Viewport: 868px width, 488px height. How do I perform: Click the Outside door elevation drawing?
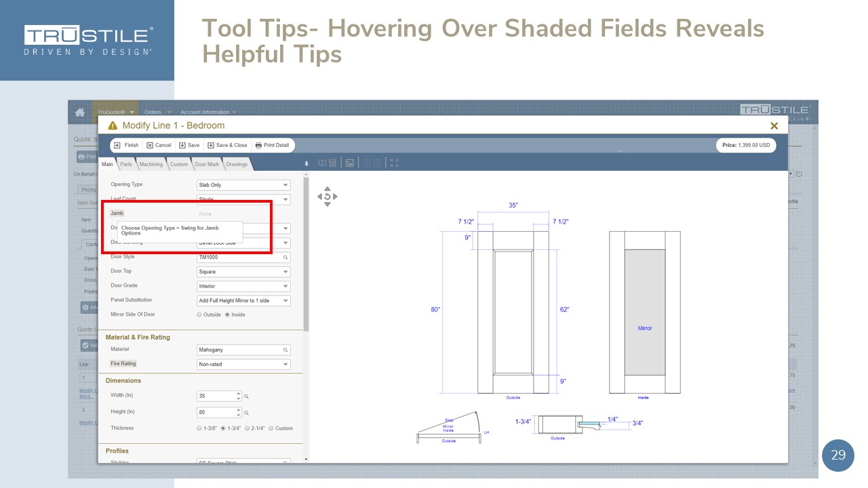click(513, 312)
